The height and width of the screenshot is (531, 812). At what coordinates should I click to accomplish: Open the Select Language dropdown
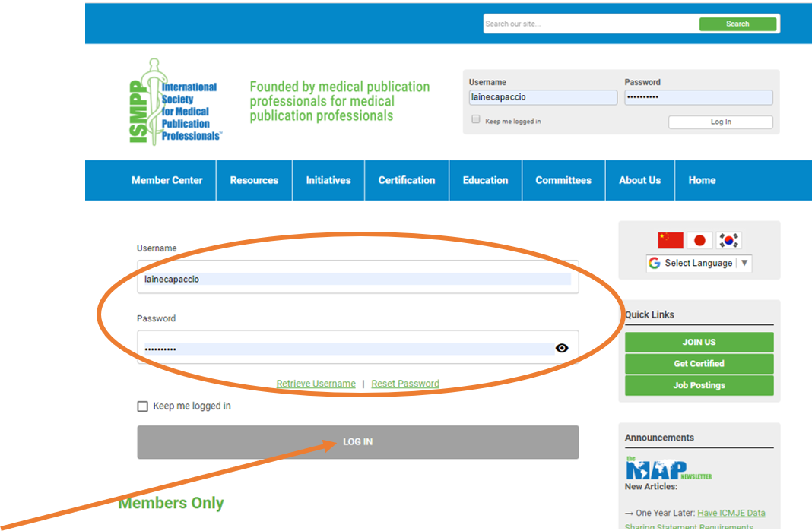pos(699,263)
